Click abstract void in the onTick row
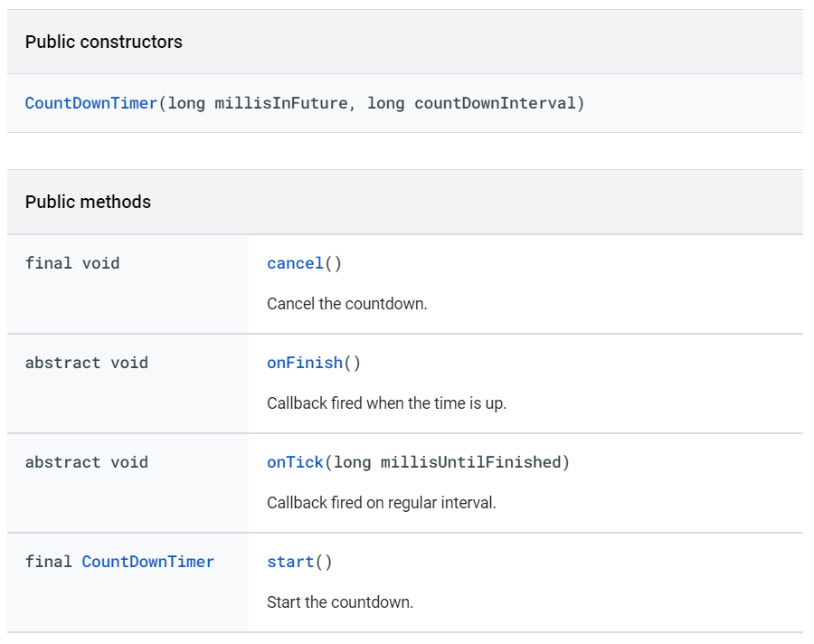The image size is (814, 644). (87, 462)
